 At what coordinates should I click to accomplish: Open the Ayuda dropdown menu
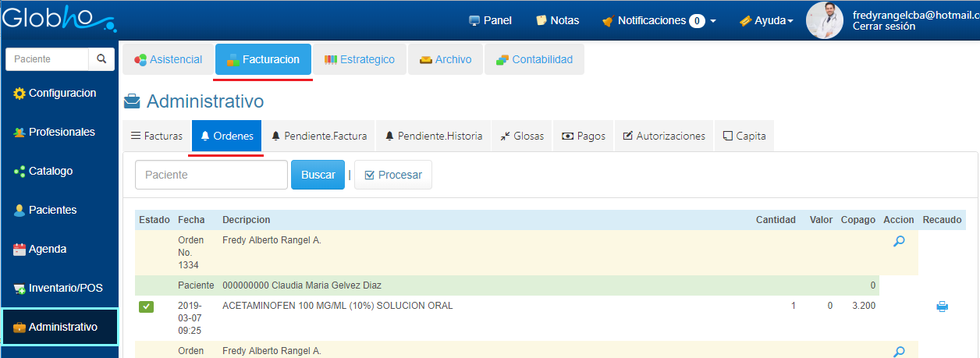tap(765, 20)
